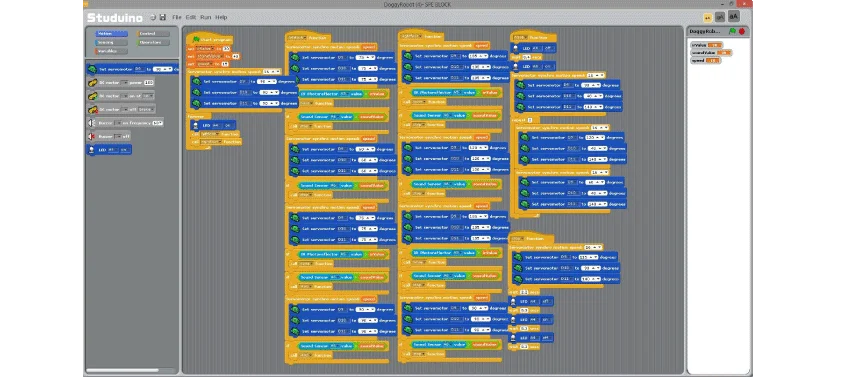Select the medium block size button
Screen dimensions: 848x377
(x=719, y=17)
